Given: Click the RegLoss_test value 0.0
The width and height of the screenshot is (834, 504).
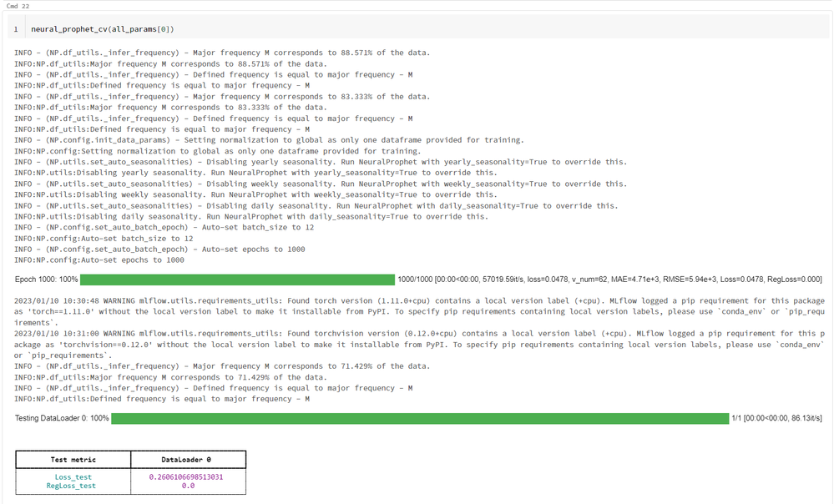Looking at the screenshot, I should 186,486.
